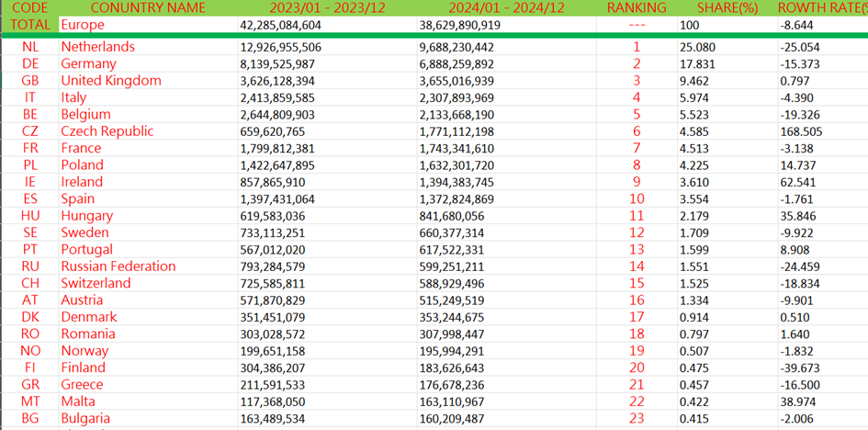868x430 pixels.
Task: Select the 2024/01 - 2024/12 column header
Action: click(x=505, y=8)
